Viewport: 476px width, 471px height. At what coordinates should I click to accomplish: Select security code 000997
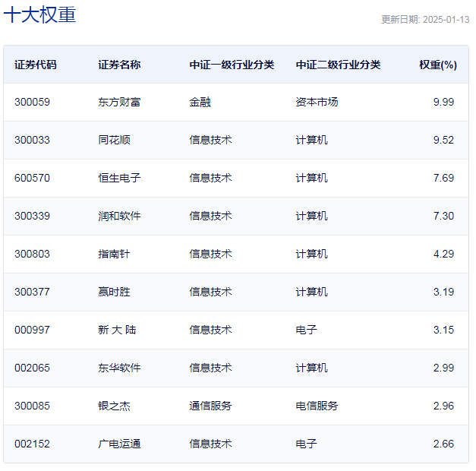click(x=32, y=330)
